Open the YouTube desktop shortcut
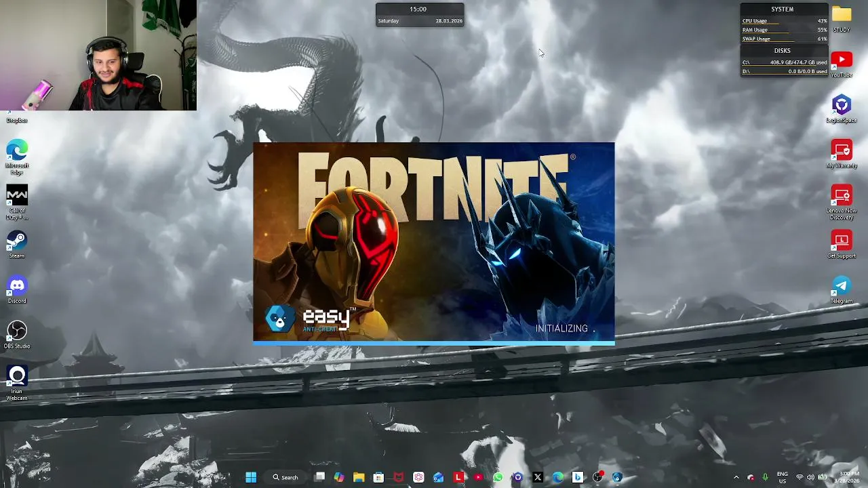 (x=842, y=64)
